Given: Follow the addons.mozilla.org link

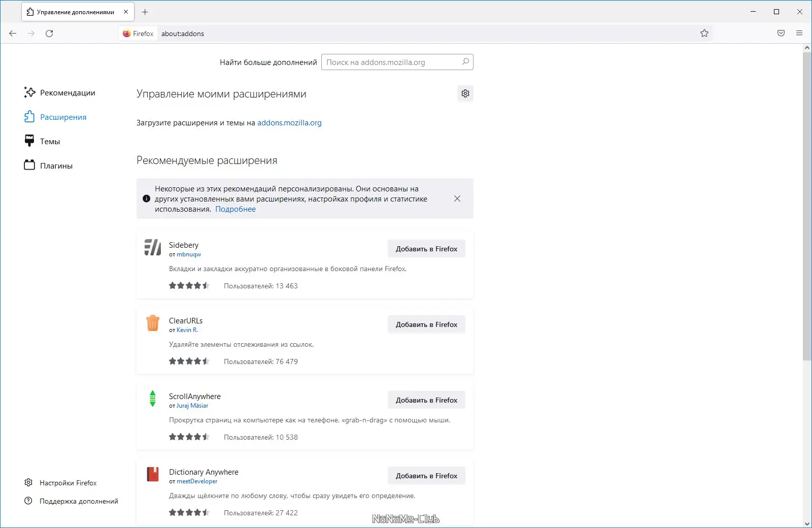Looking at the screenshot, I should [x=289, y=123].
